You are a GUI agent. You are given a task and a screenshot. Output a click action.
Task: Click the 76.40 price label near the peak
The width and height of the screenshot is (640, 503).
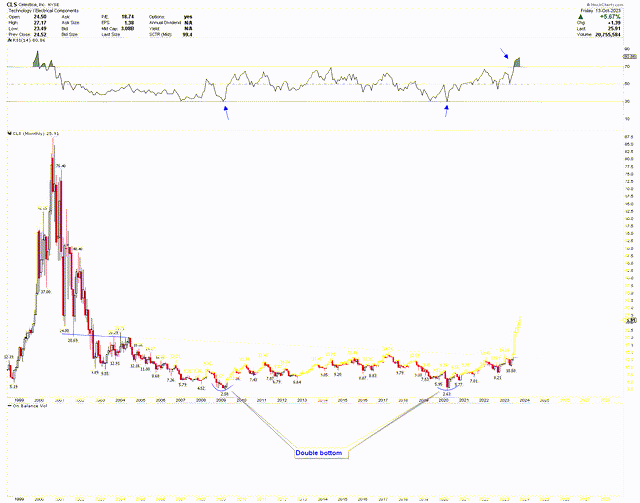point(61,166)
